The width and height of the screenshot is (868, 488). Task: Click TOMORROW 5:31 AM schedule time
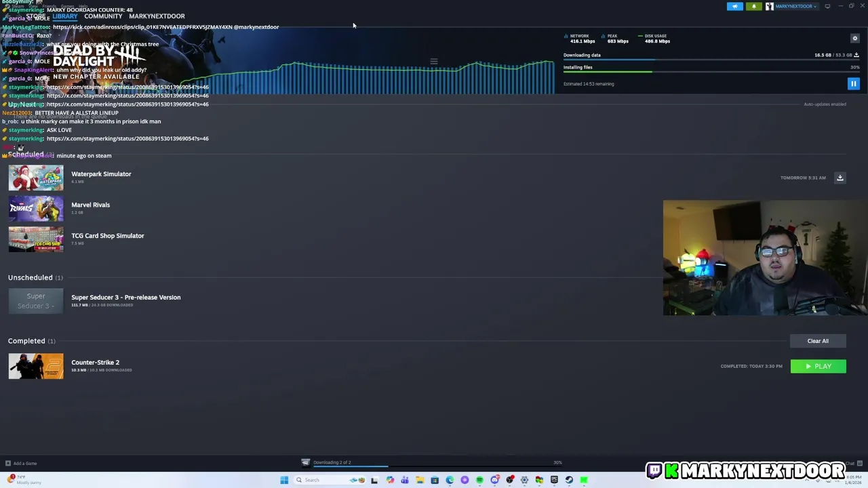[x=803, y=178]
